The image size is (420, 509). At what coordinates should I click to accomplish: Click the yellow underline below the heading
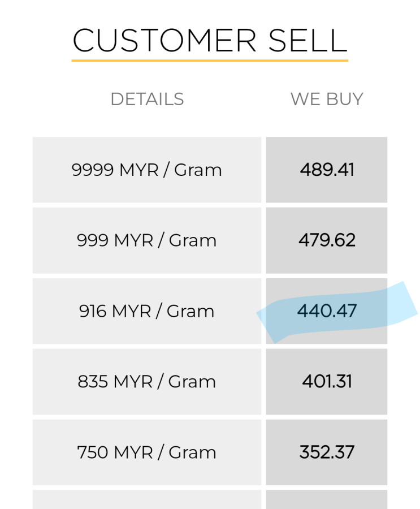click(210, 60)
